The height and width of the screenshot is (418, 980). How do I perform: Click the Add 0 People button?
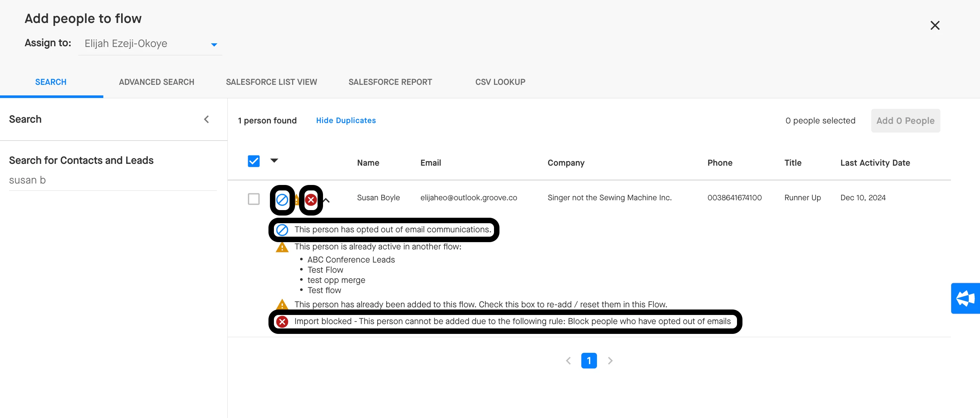pyautogui.click(x=905, y=121)
